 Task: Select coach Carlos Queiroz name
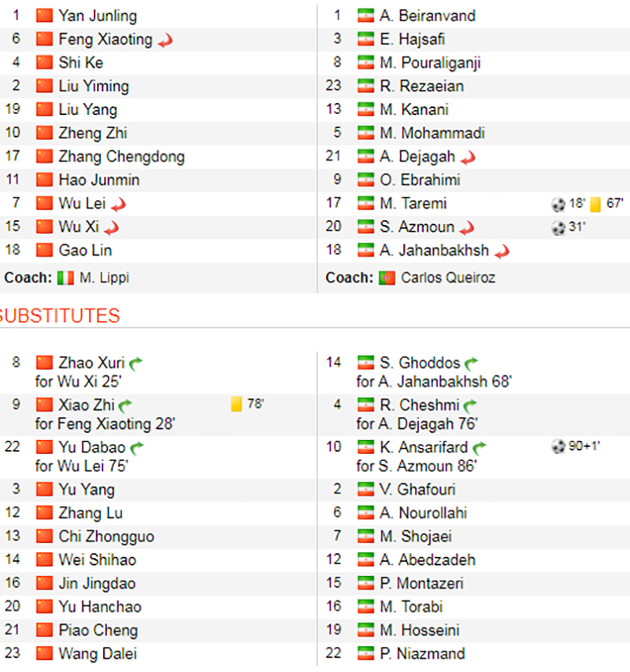point(449,278)
